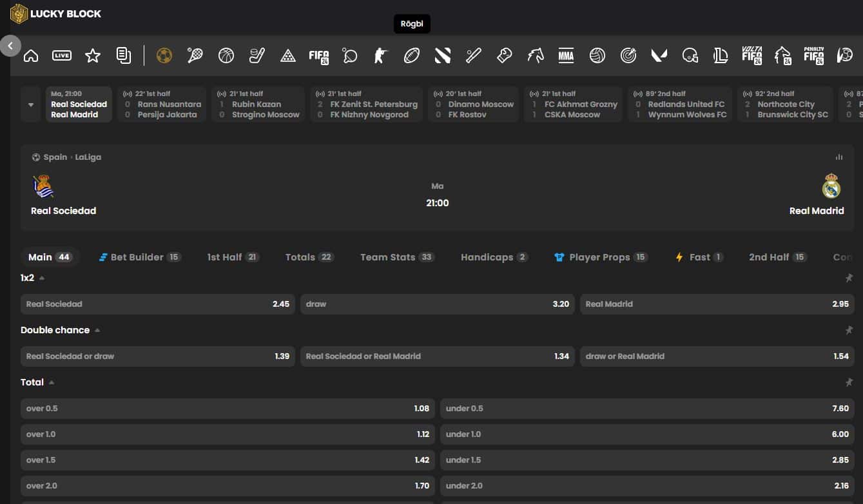Open the bet slip documents icon
The height and width of the screenshot is (504, 863).
[124, 55]
